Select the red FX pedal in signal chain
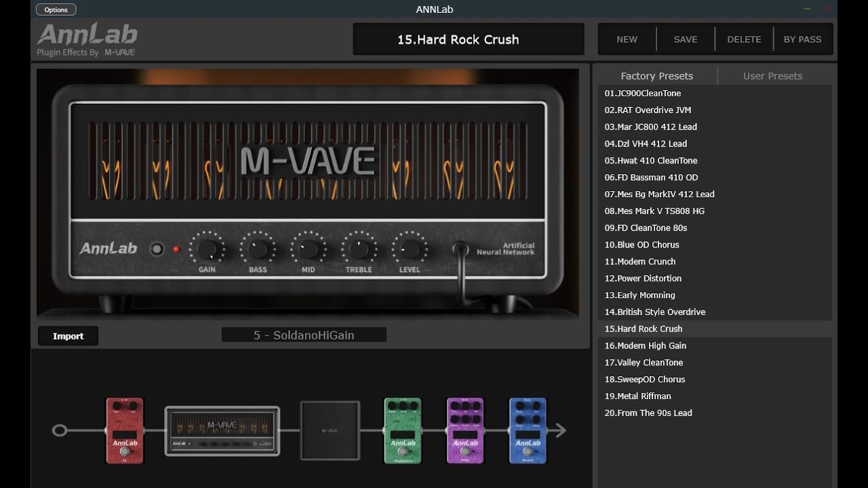 (125, 430)
